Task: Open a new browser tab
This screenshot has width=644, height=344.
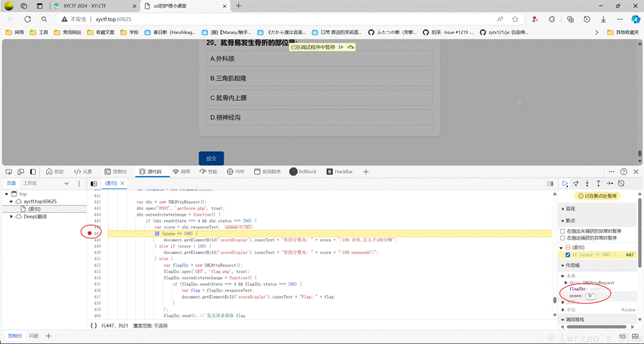Action: [239, 6]
